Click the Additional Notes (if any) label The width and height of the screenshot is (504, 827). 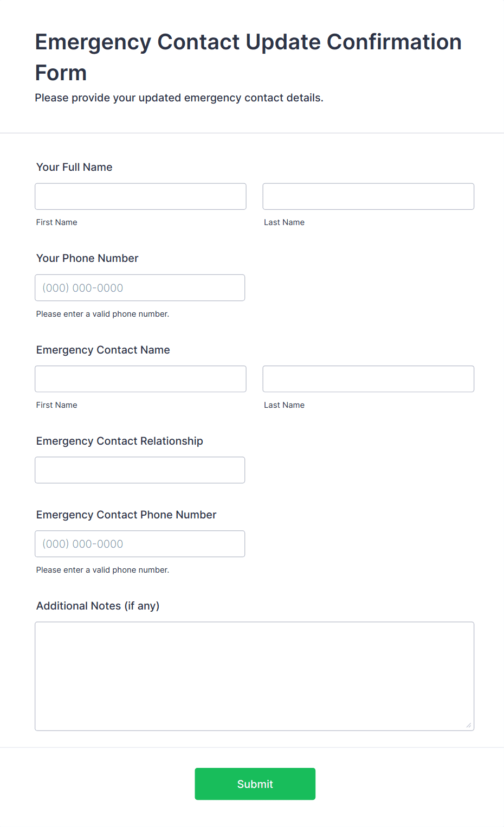tap(98, 606)
